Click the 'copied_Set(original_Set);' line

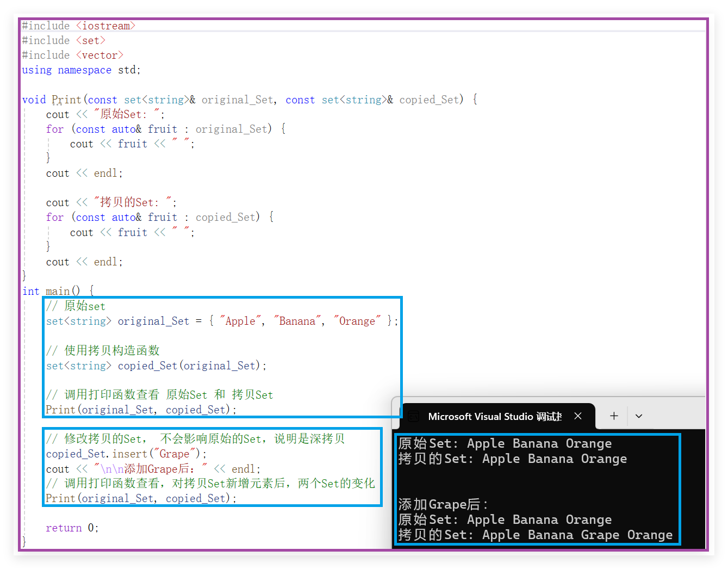point(156,366)
